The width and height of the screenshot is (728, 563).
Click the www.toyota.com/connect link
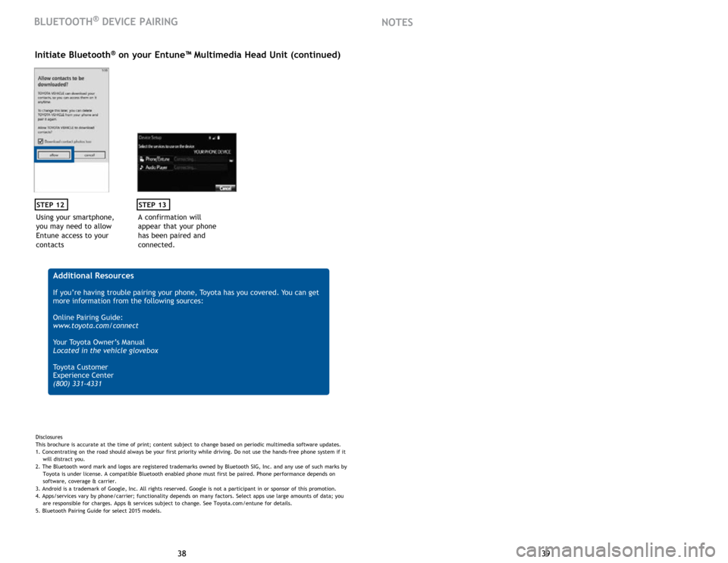click(96, 326)
